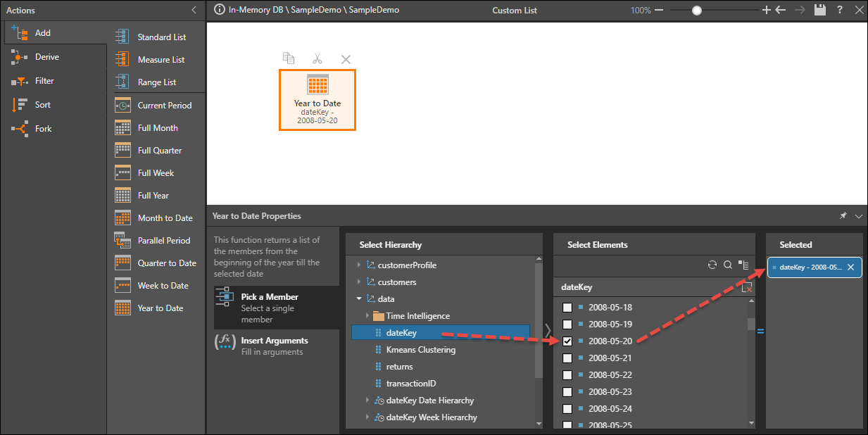Viewport: 868px width, 435px height.
Task: Open the info icon beside In-Memory DB path
Action: [219, 11]
